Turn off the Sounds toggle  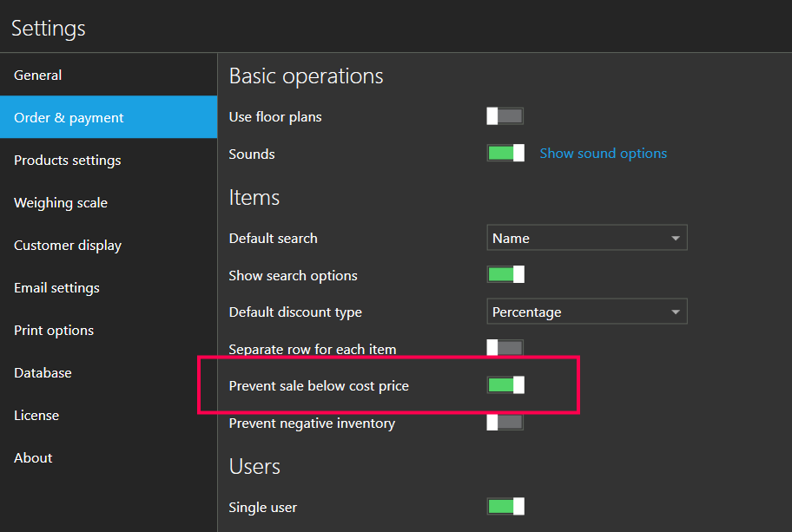[x=505, y=154]
